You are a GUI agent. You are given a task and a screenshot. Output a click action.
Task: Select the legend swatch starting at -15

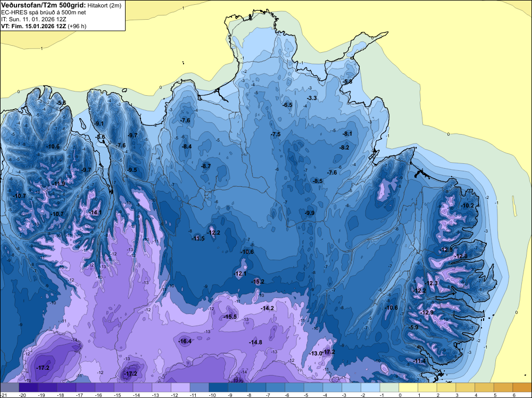123,387
